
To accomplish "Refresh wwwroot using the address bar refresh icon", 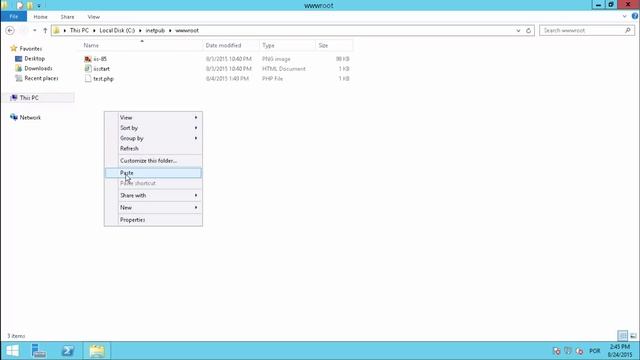I will point(529,31).
